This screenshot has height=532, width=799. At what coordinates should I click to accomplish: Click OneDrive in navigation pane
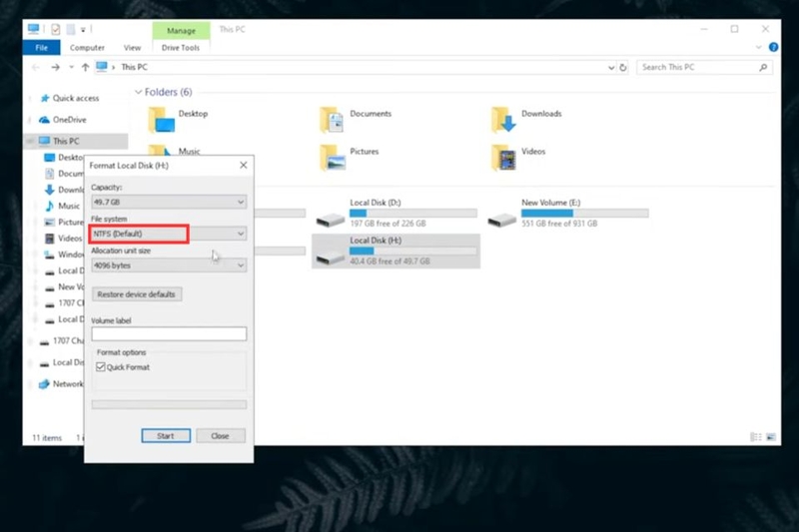(x=69, y=120)
